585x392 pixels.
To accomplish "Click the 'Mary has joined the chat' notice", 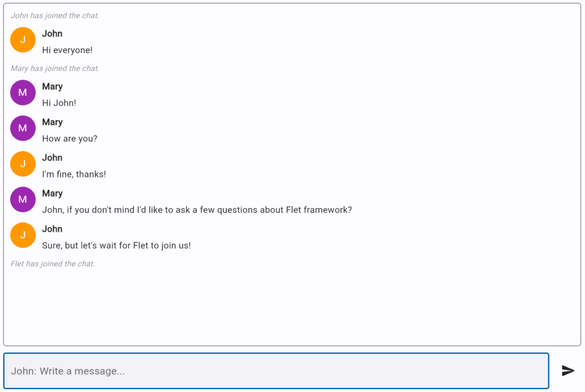I will [54, 68].
